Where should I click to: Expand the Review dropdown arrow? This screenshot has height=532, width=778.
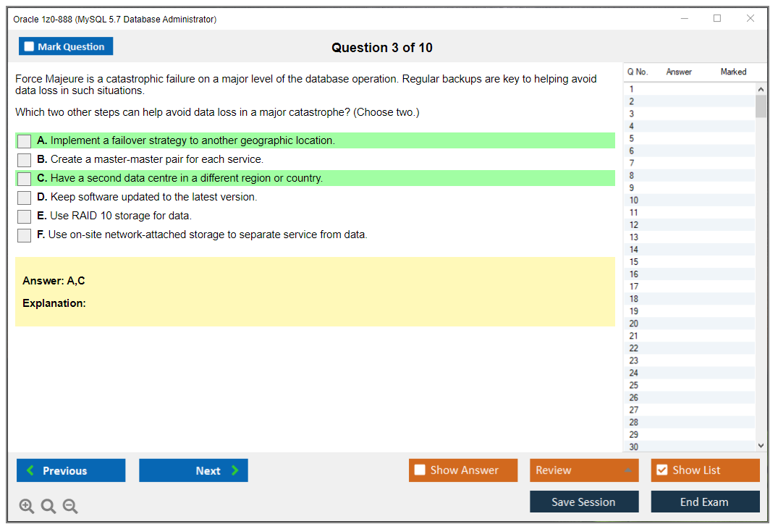click(627, 471)
